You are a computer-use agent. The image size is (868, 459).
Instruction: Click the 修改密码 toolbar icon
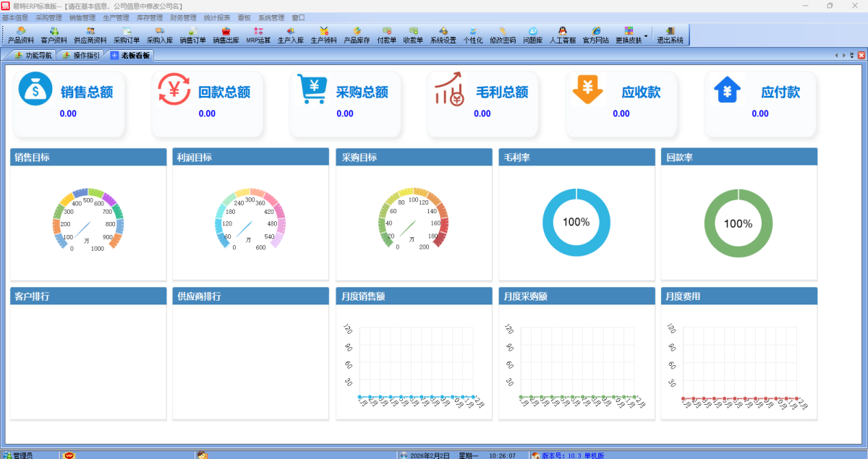pyautogui.click(x=502, y=35)
